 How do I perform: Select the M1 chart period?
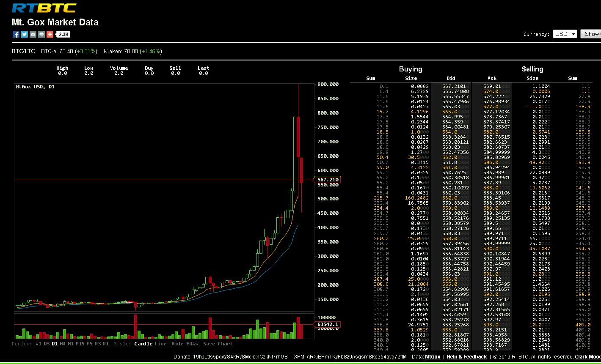(x=106, y=344)
